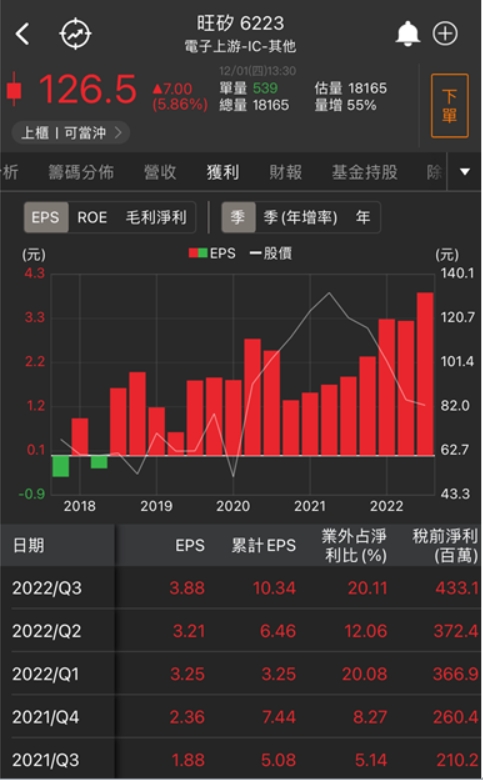Tap the tallest rightmost EPS bar
The height and width of the screenshot is (780, 483).
click(x=425, y=374)
